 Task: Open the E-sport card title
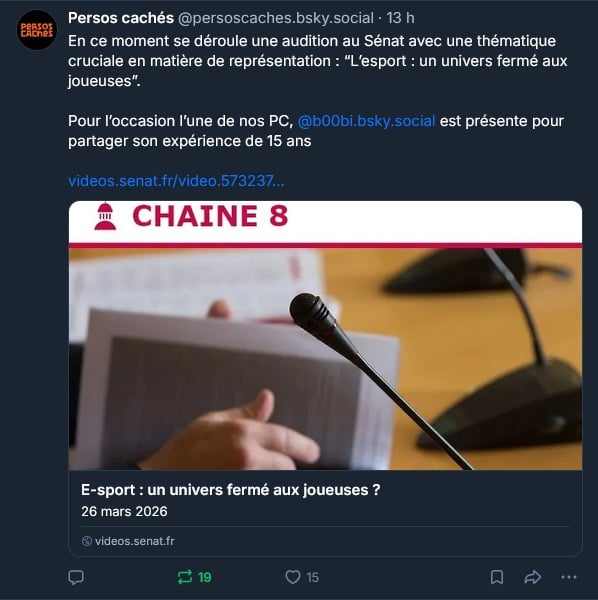pos(231,490)
